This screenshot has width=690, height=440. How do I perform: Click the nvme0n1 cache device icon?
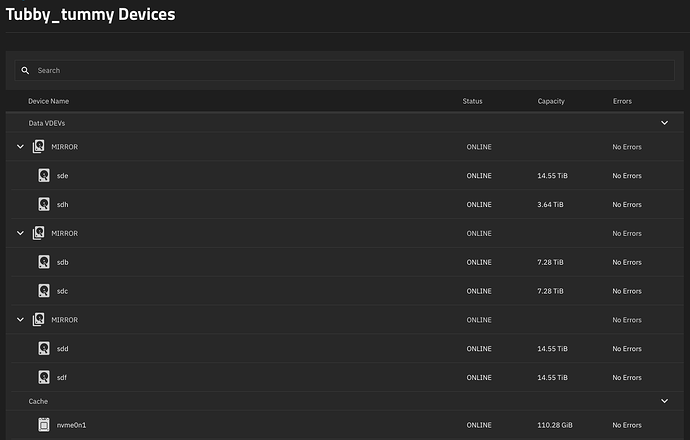tap(44, 425)
